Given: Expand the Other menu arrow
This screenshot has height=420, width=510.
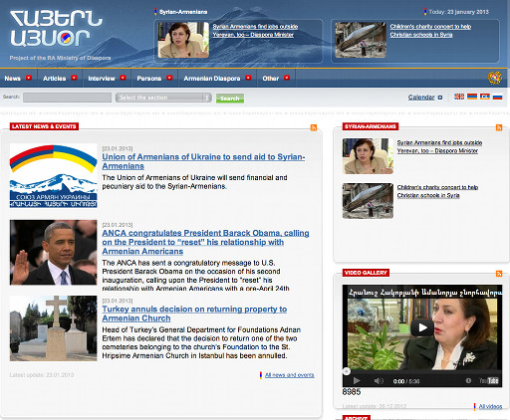Looking at the screenshot, I should pos(287,78).
